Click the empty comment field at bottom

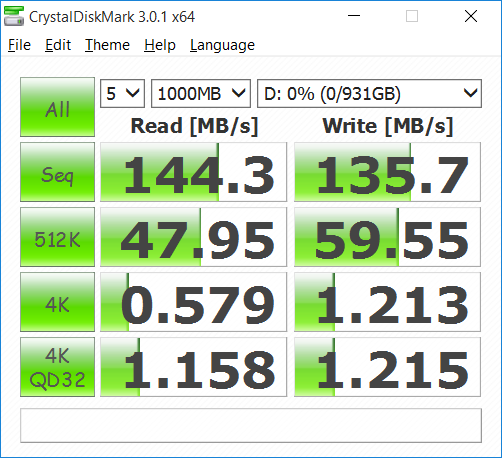[x=251, y=426]
